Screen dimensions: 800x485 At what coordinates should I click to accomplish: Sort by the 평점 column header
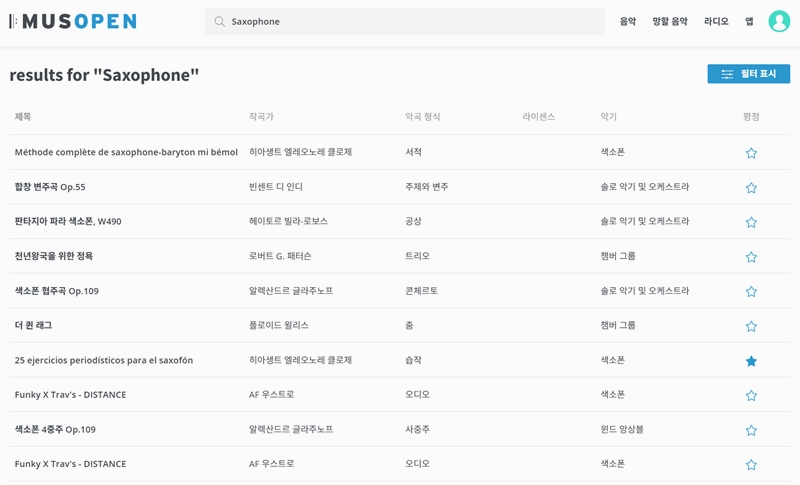tap(751, 117)
